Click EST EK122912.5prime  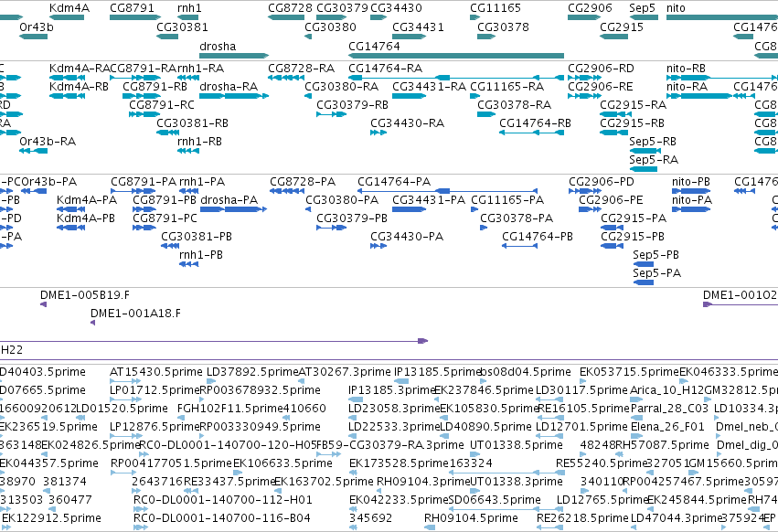5,527
